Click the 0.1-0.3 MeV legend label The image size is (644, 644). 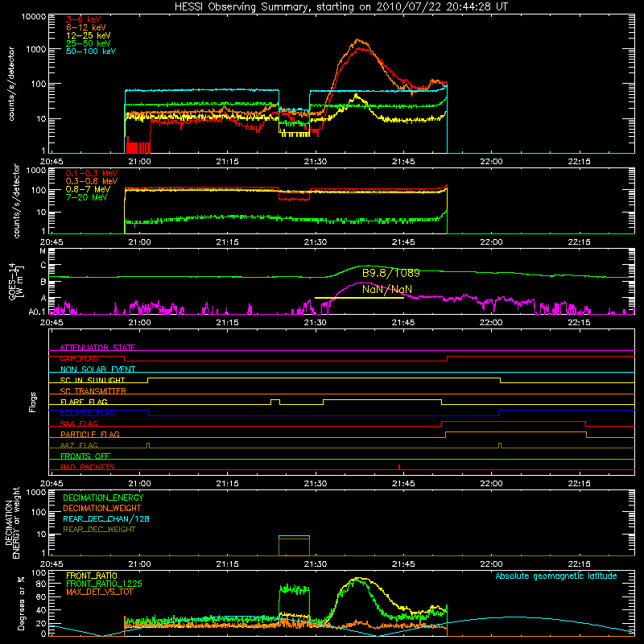coord(92,173)
